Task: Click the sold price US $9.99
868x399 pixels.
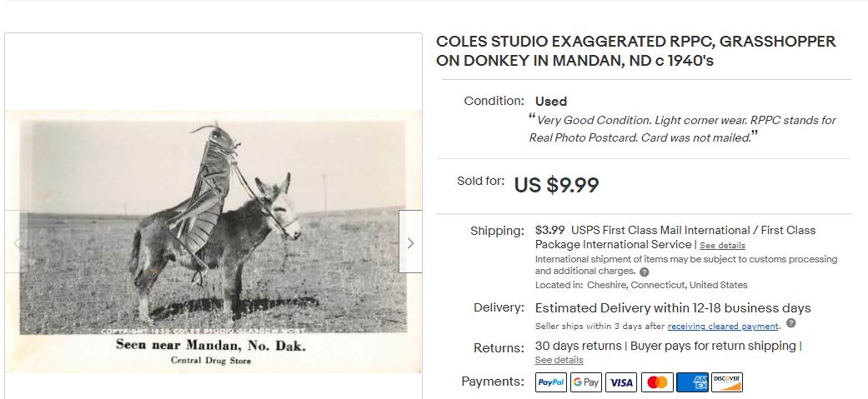Action: point(556,185)
